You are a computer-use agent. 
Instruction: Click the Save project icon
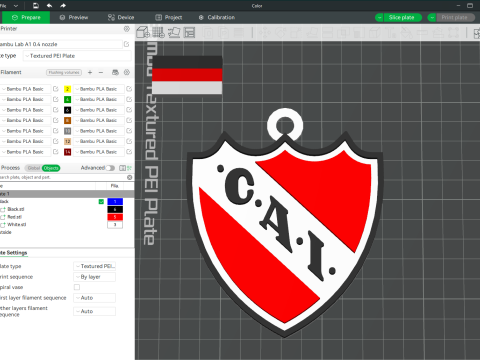tap(36, 5)
